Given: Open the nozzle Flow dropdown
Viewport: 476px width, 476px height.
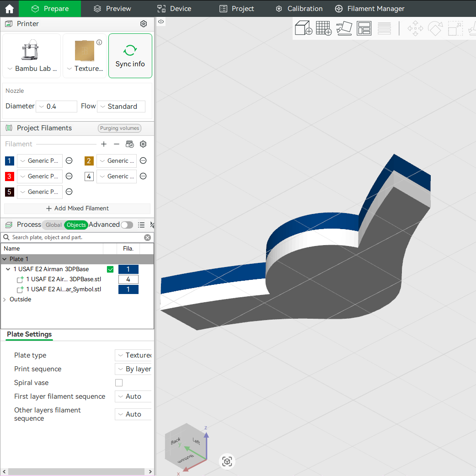Looking at the screenshot, I should click(121, 107).
